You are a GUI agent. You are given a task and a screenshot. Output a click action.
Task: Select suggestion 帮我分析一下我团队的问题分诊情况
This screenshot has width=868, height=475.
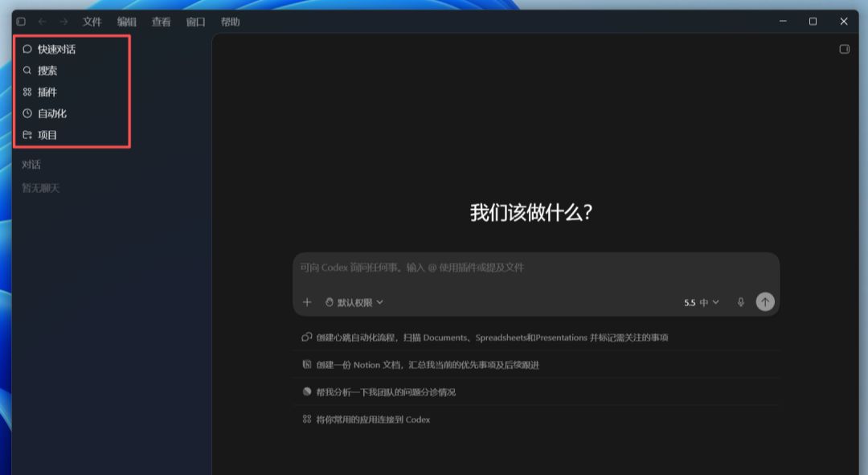tap(536, 392)
